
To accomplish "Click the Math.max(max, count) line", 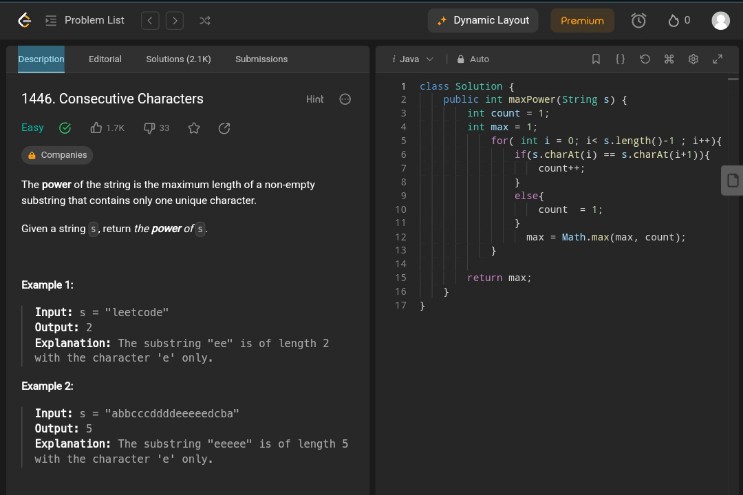I will [x=606, y=237].
